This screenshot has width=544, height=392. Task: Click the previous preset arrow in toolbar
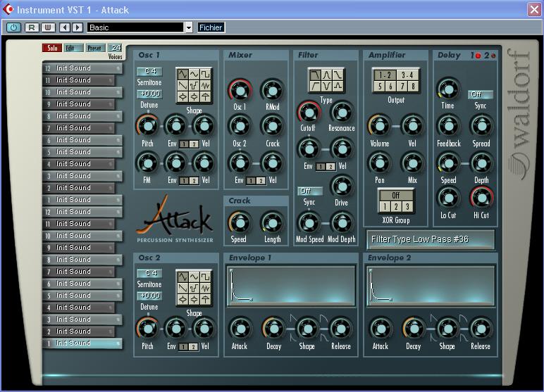[x=65, y=27]
